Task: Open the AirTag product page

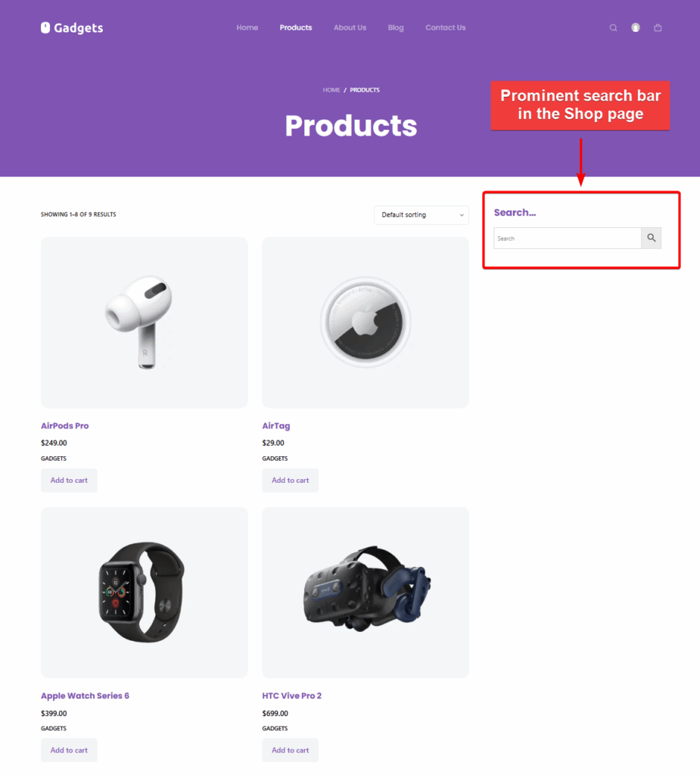Action: tap(276, 425)
